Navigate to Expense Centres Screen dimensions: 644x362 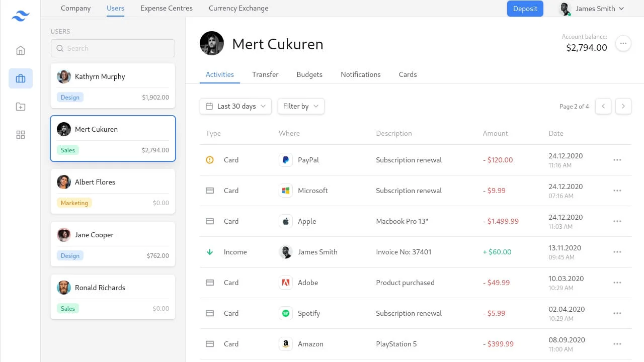167,8
